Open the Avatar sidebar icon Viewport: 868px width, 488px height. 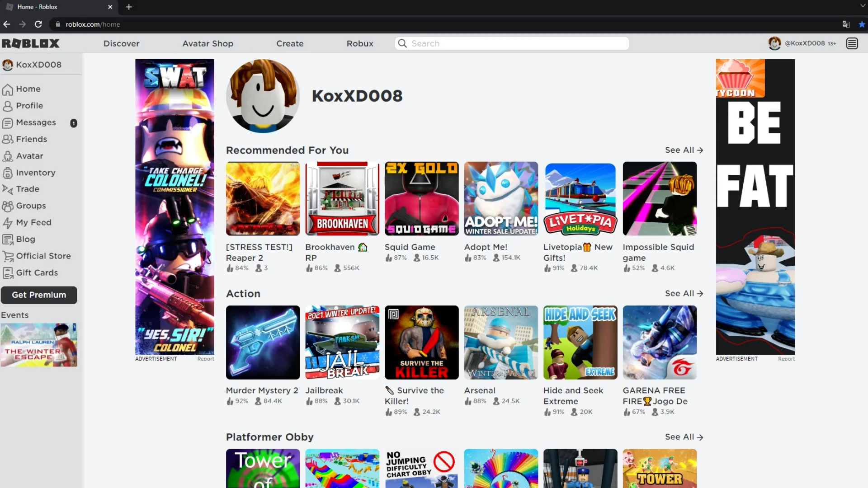[x=8, y=156]
